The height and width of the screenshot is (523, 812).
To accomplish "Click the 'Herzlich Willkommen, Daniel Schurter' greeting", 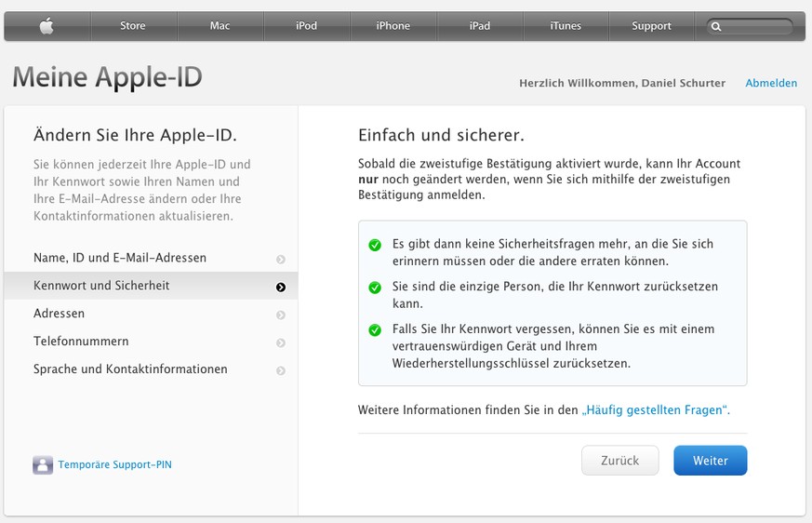I will point(622,83).
